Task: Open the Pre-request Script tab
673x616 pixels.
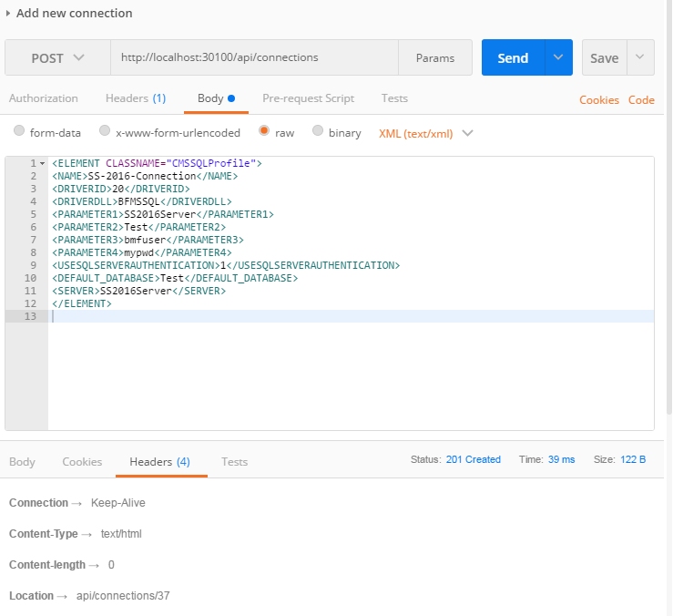Action: point(308,98)
